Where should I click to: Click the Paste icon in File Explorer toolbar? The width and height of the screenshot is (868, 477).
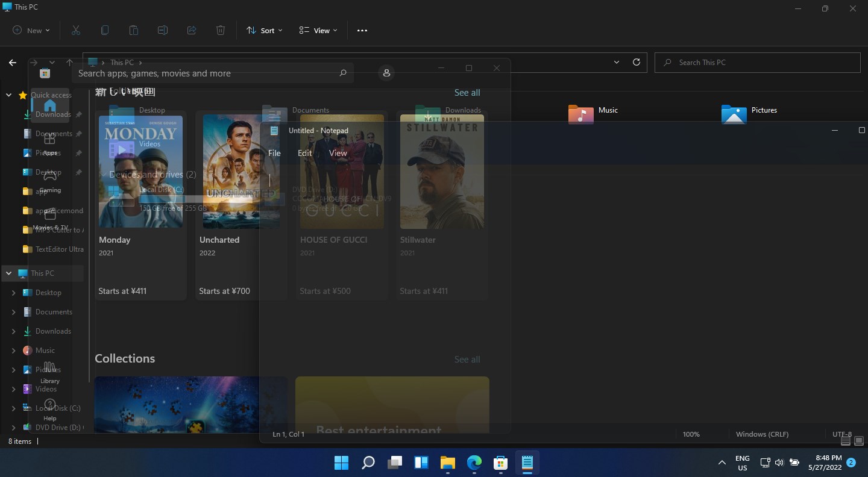coord(134,30)
